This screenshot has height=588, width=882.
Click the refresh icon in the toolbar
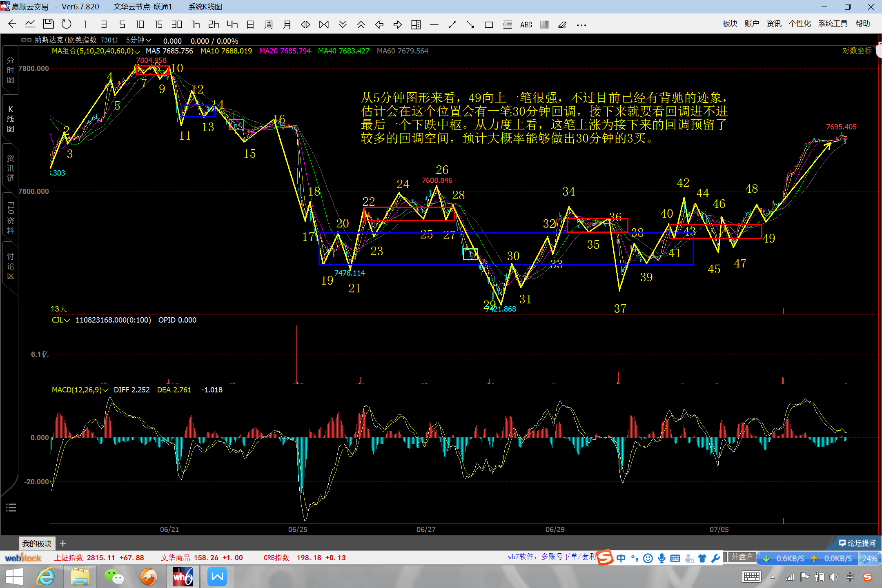[x=66, y=24]
